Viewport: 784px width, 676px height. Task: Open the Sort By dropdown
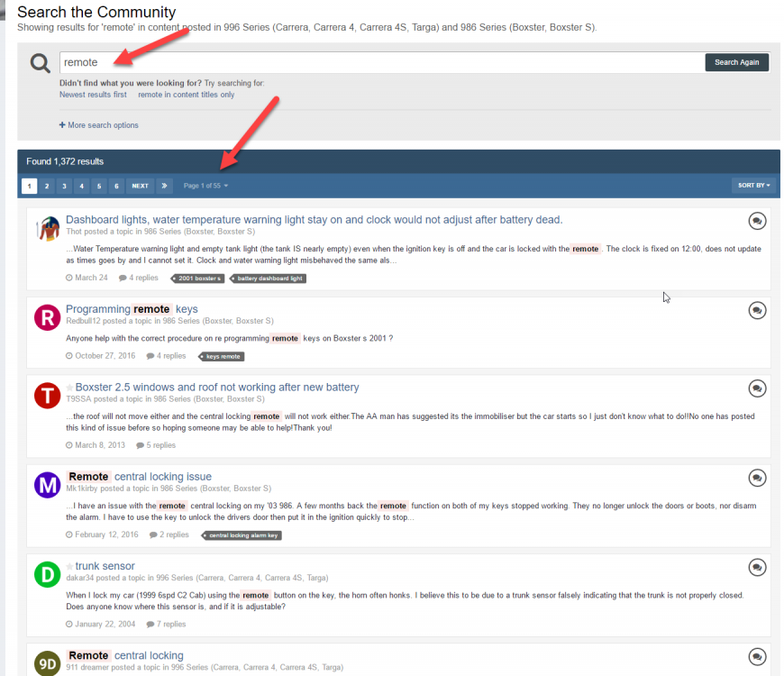pyautogui.click(x=754, y=186)
